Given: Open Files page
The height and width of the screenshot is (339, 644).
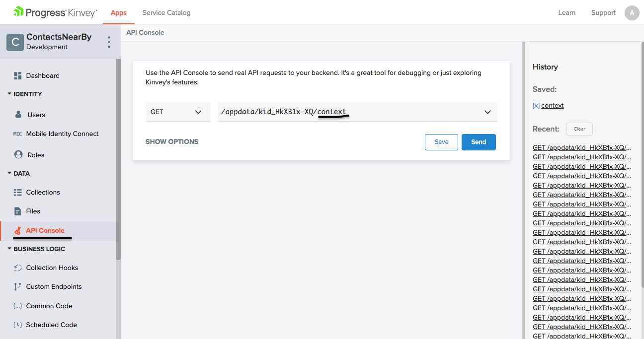Looking at the screenshot, I should (33, 211).
